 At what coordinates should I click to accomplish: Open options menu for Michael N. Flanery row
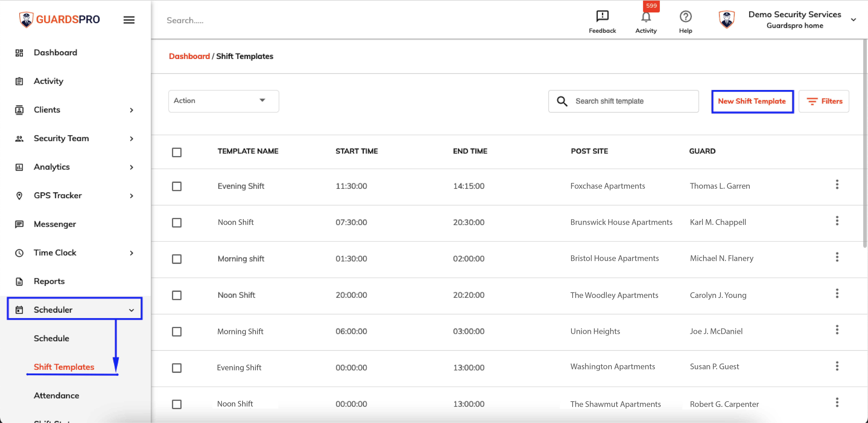[837, 257]
